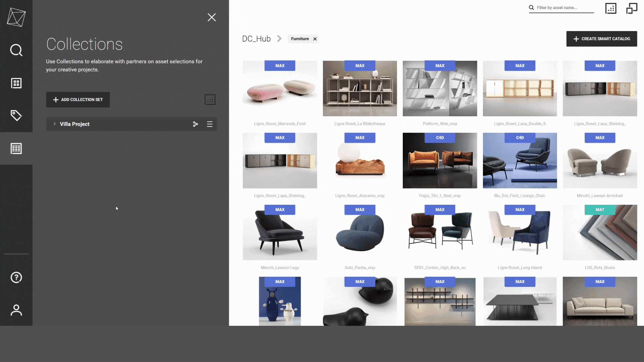Screen dimensions: 644x362
Task: Open Ligne_Roset_Lapa_Shelving thumbnail in the top row
Action: click(600, 88)
